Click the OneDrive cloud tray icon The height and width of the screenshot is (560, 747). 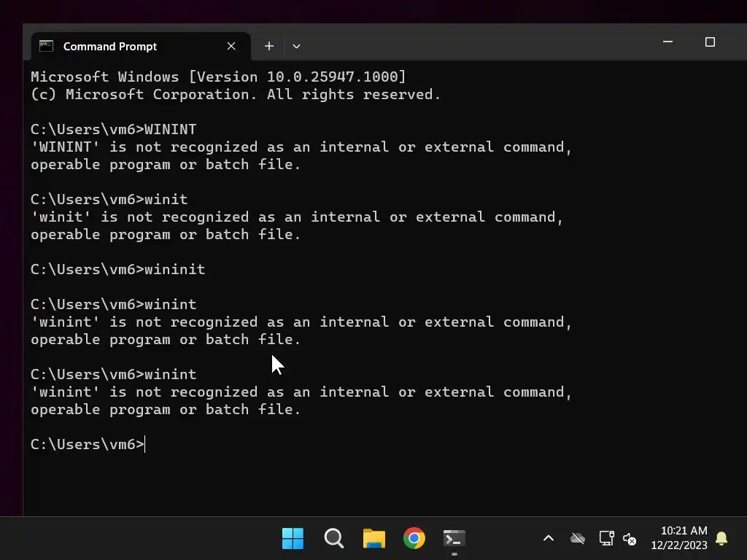578,539
